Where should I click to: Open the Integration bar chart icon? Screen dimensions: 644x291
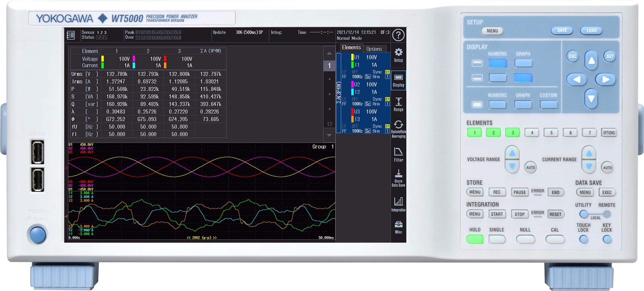tap(398, 203)
